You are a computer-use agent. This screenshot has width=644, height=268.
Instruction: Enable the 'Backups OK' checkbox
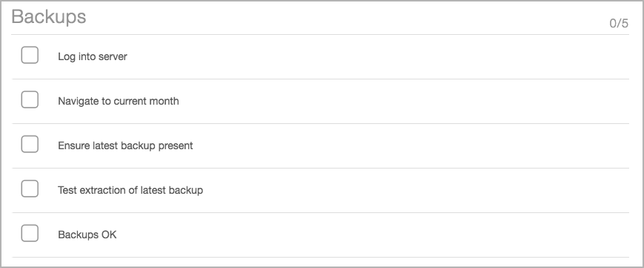point(30,233)
